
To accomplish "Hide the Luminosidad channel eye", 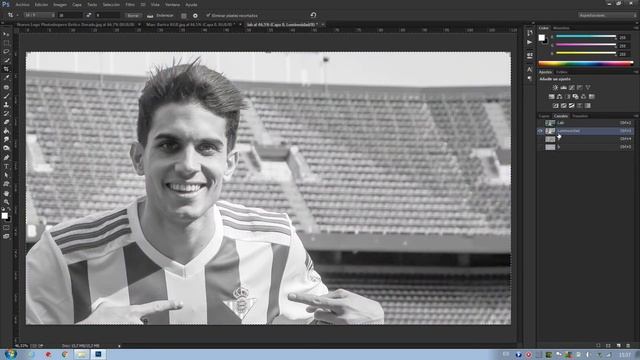I will pos(540,131).
